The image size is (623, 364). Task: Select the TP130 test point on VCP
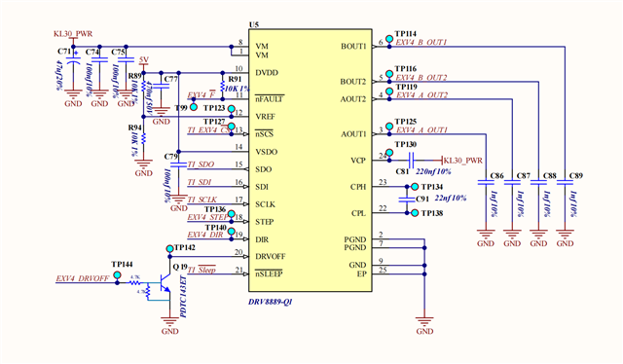(389, 153)
